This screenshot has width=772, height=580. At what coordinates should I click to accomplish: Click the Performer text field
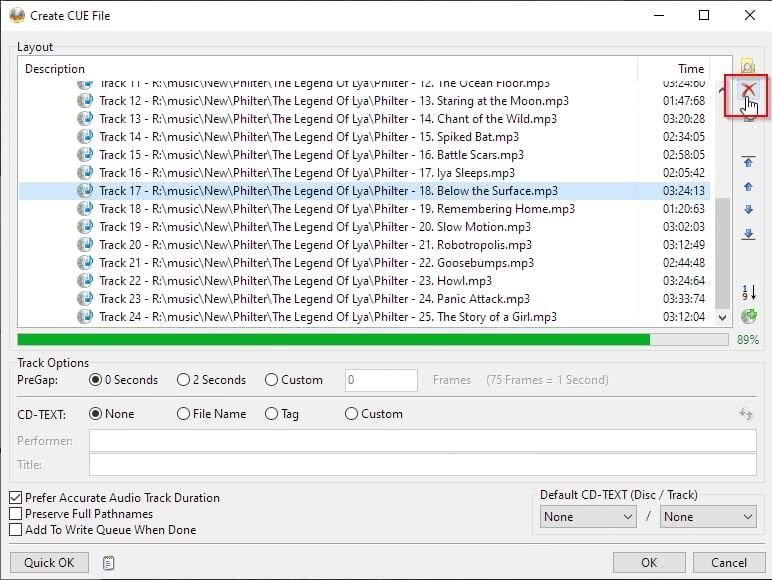click(x=422, y=440)
